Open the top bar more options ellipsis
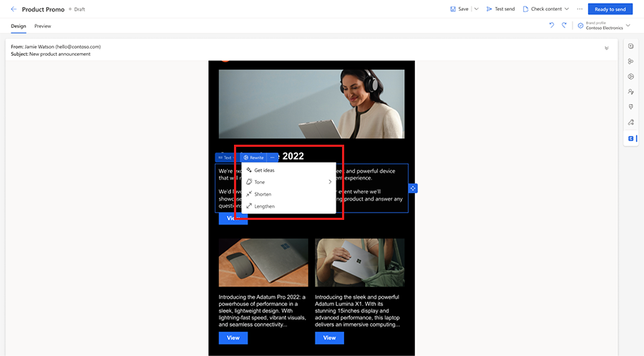The width and height of the screenshot is (644, 356). [x=580, y=9]
